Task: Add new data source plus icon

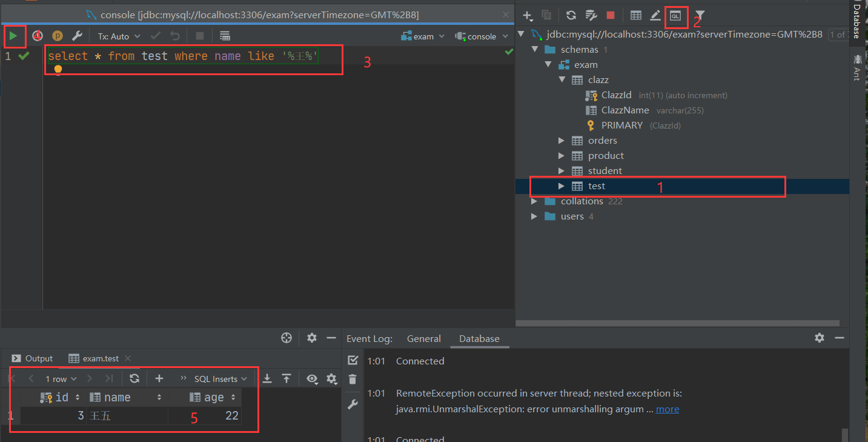Action: tap(528, 16)
